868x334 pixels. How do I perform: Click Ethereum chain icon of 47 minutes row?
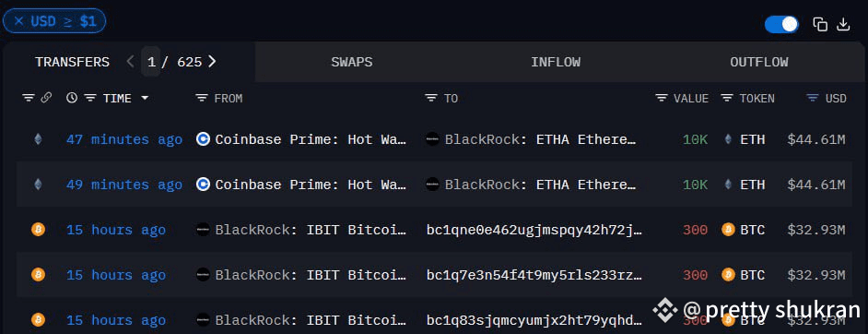[38, 139]
